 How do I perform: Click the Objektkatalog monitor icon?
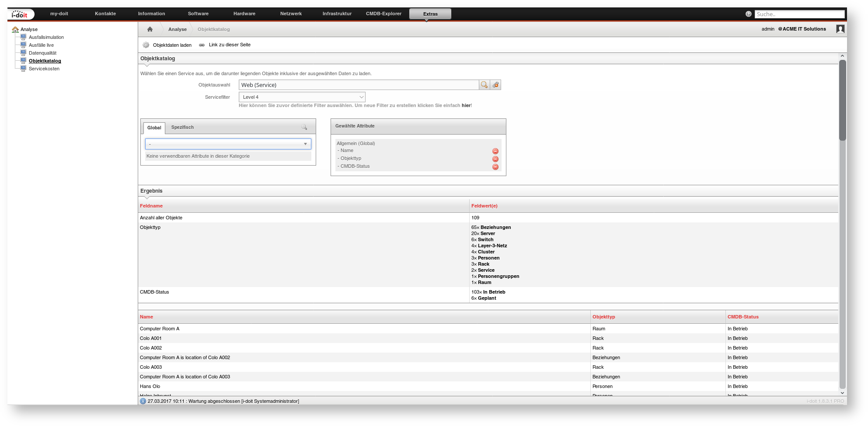point(23,61)
